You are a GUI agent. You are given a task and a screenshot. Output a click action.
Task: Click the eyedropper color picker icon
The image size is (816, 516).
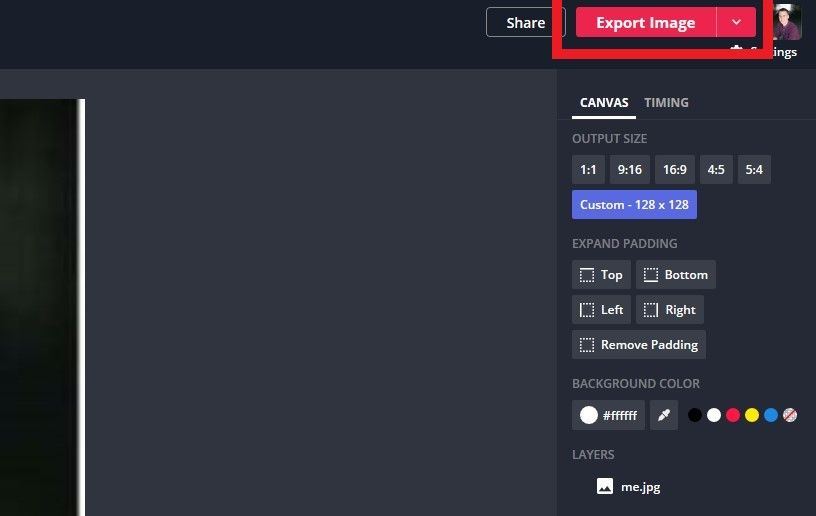click(664, 415)
